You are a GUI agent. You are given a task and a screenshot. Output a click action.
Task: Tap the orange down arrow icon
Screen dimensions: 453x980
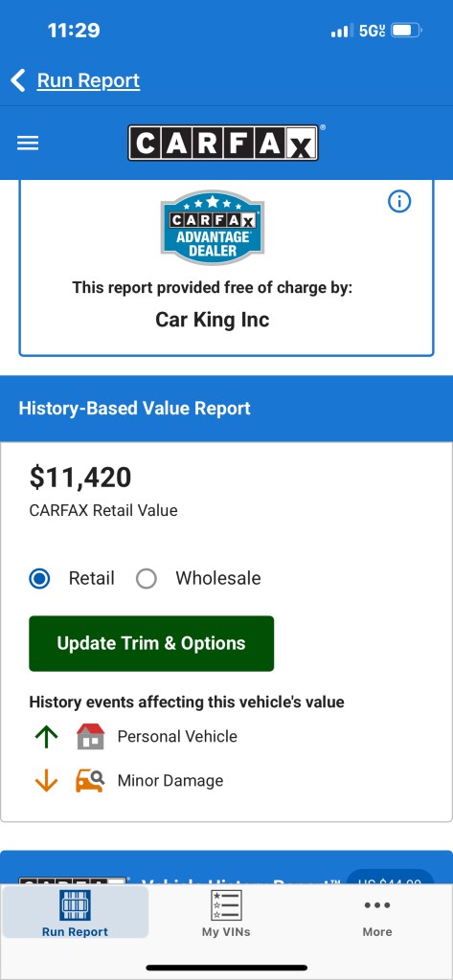tap(46, 781)
